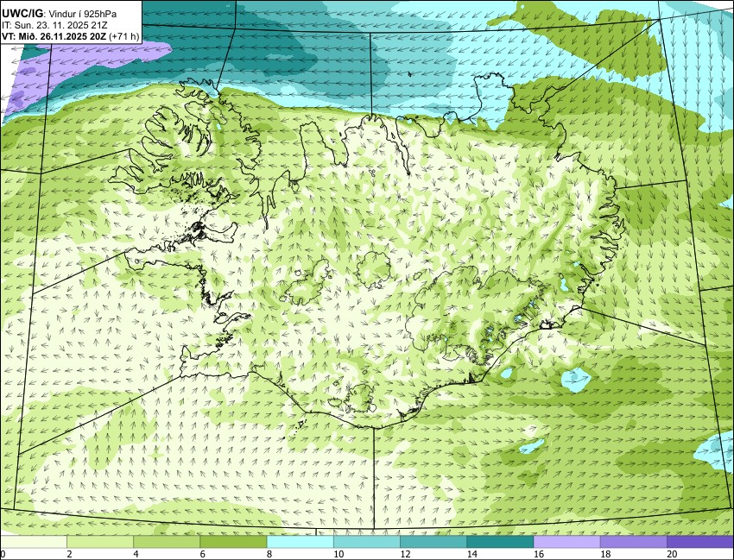Viewport: 734px width, 560px height.
Task: Click the 0-2 wind speed legend swatch
Action: click(x=33, y=541)
